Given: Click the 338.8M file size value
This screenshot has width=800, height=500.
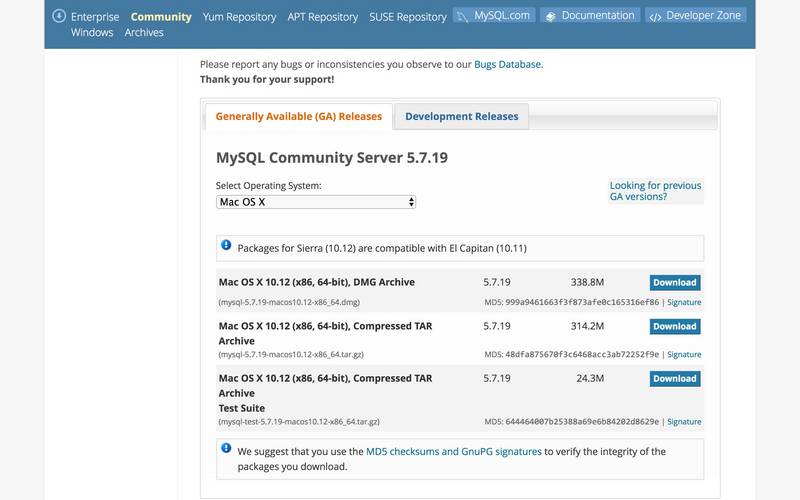Looking at the screenshot, I should pyautogui.click(x=587, y=282).
